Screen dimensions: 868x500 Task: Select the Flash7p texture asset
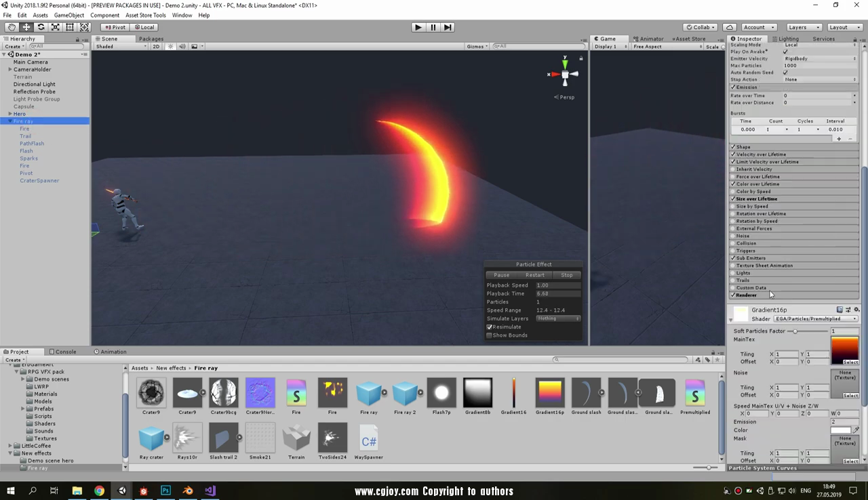coord(441,397)
